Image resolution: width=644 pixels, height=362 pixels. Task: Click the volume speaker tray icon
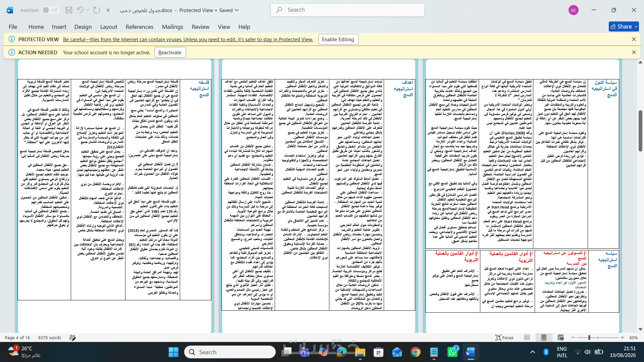(x=587, y=352)
